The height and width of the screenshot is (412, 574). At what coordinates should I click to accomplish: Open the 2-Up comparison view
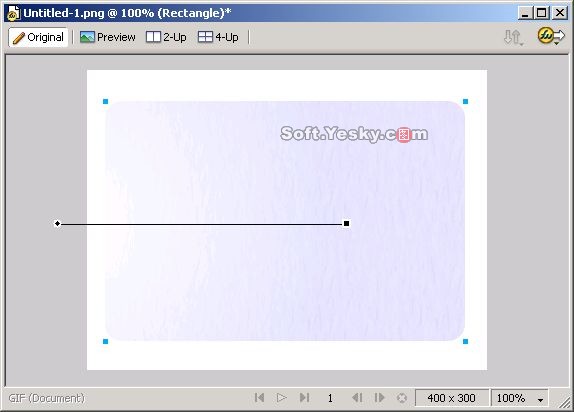[166, 37]
